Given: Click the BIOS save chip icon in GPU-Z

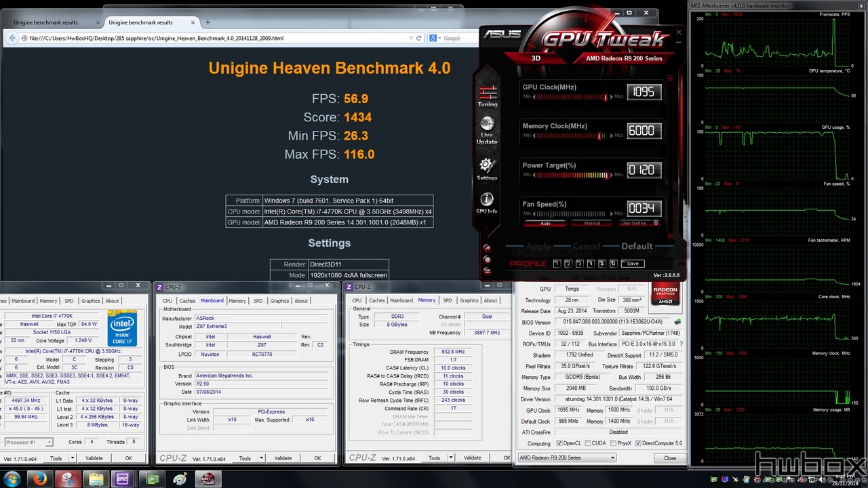Looking at the screenshot, I should click(x=677, y=322).
